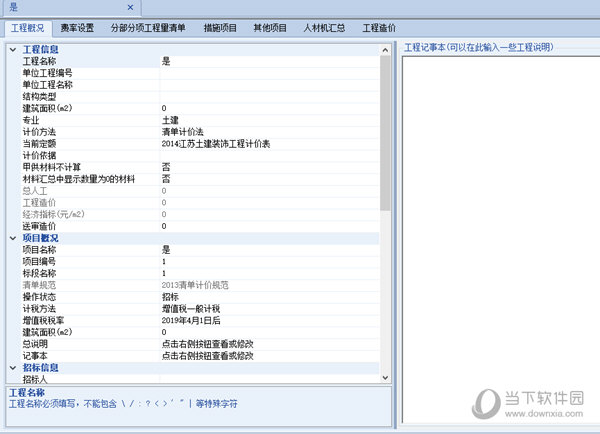Screen dimensions: 600x434
Task: Edit the 工程名称 value field
Action: (x=269, y=61)
